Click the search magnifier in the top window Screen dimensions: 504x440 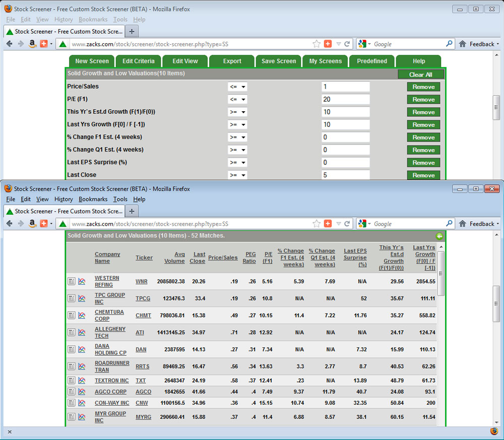[x=449, y=44]
